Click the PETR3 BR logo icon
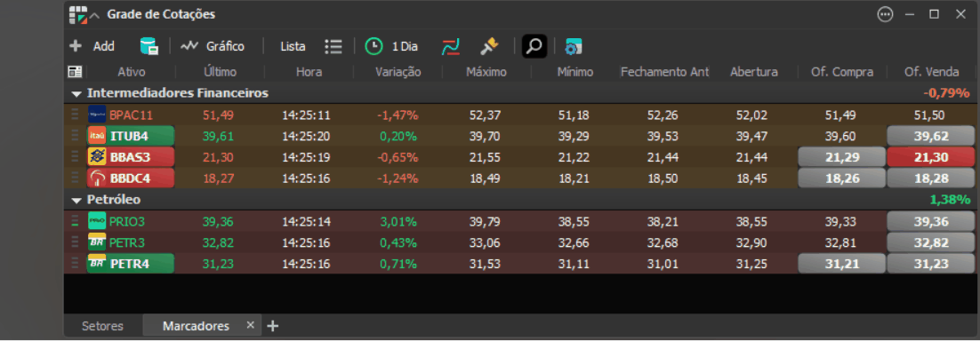Viewport: 980px width, 341px height. pos(97,242)
